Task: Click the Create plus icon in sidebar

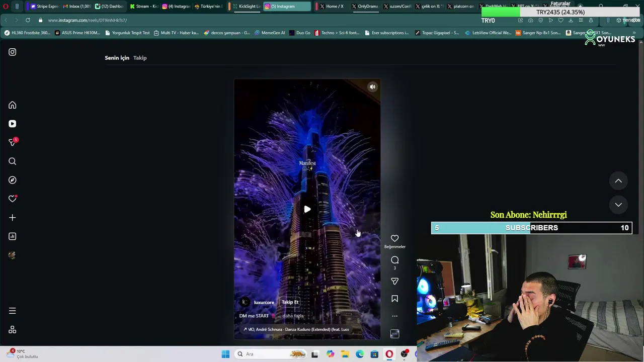Action: click(13, 218)
